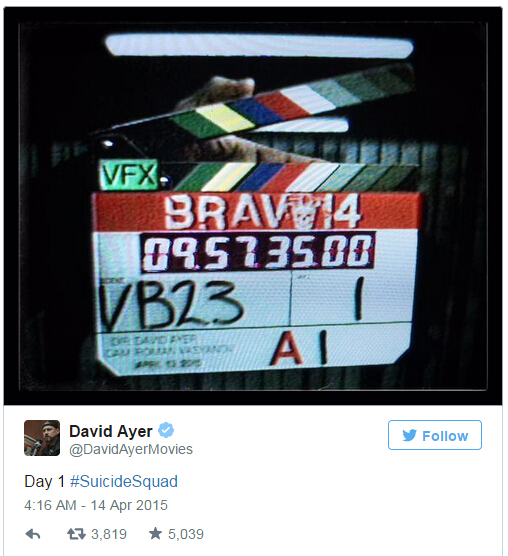This screenshot has height=556, width=508.
Task: View the 3,819 retweets count
Action: (109, 534)
